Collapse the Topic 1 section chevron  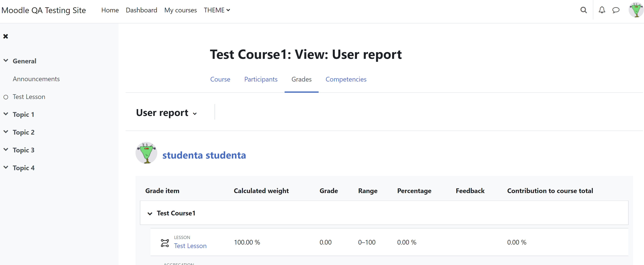[6, 114]
